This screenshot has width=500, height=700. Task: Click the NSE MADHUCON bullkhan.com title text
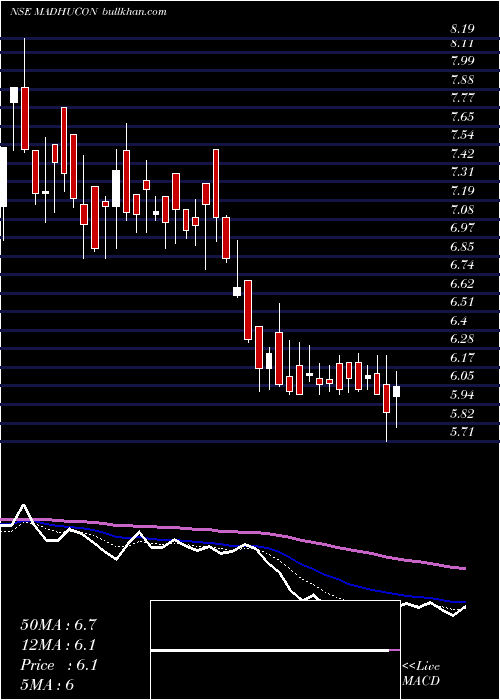point(88,12)
